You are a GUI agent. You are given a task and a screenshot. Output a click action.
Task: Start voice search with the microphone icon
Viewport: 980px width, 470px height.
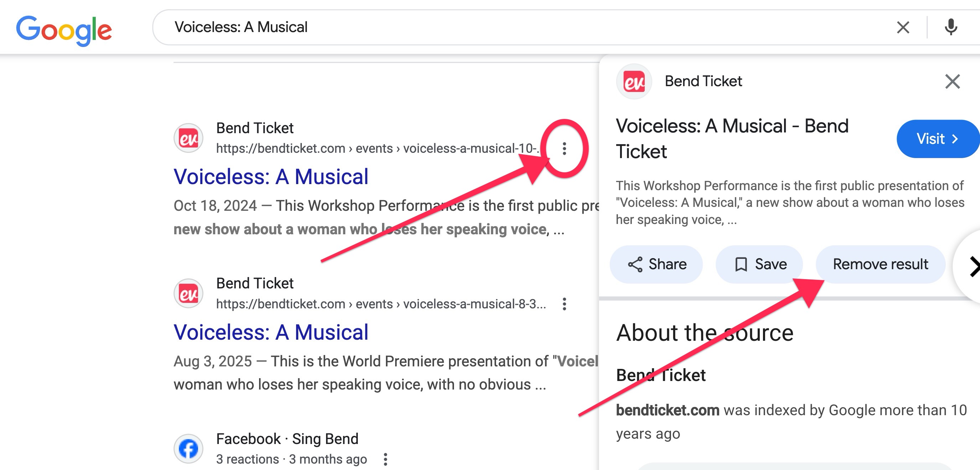[951, 27]
